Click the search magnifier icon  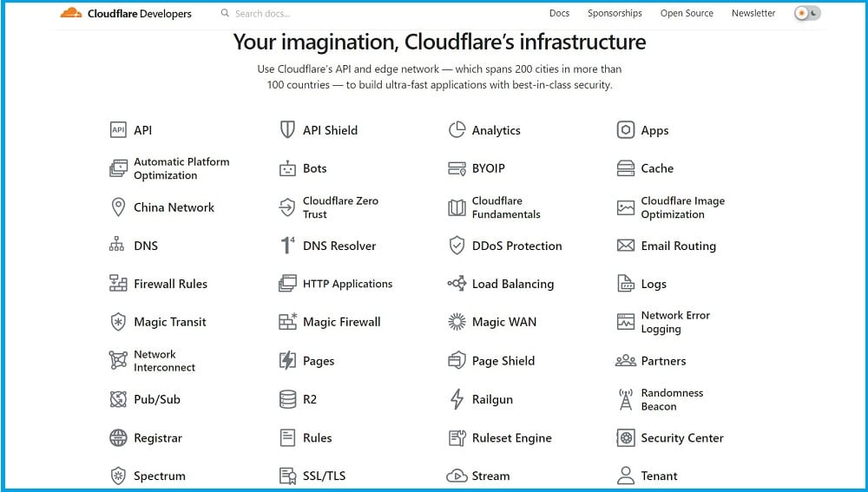coord(225,13)
